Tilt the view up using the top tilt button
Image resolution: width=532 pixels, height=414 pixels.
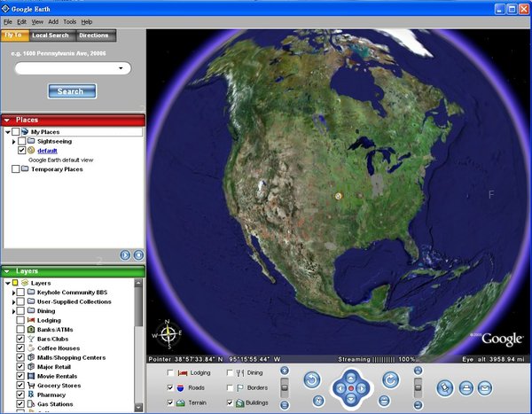(x=418, y=371)
